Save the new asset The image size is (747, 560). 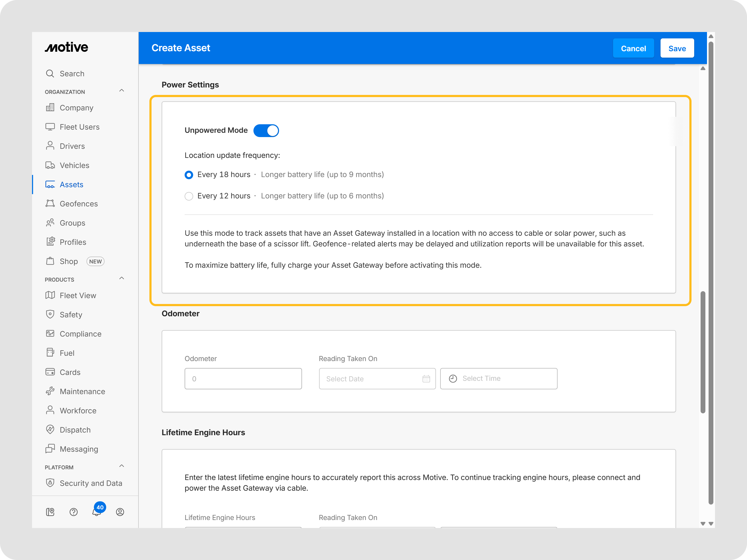pyautogui.click(x=677, y=48)
